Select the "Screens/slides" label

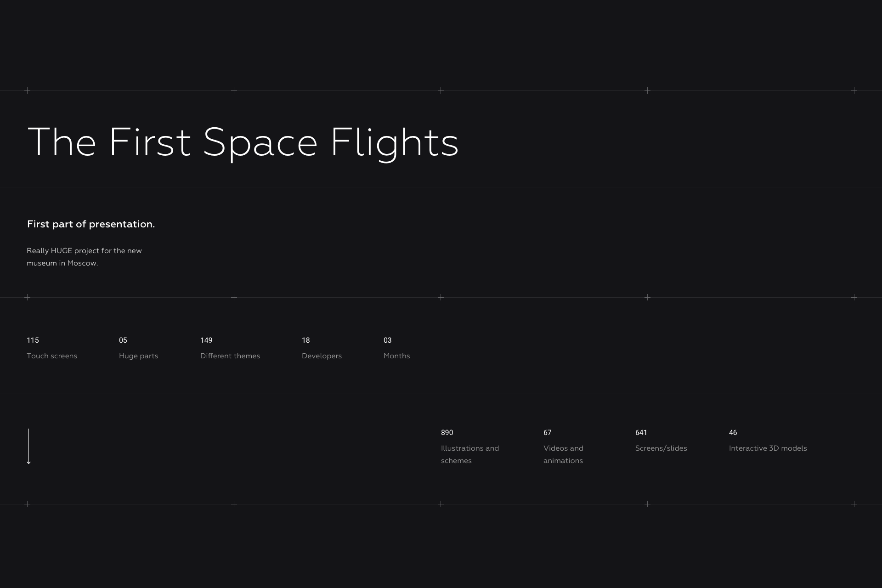pos(661,448)
